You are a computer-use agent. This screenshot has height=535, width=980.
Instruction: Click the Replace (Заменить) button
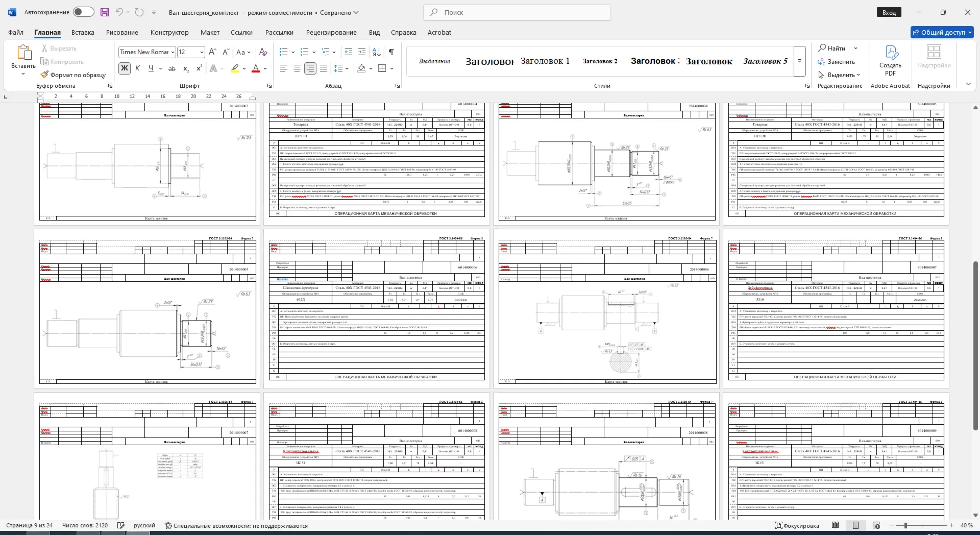point(837,62)
